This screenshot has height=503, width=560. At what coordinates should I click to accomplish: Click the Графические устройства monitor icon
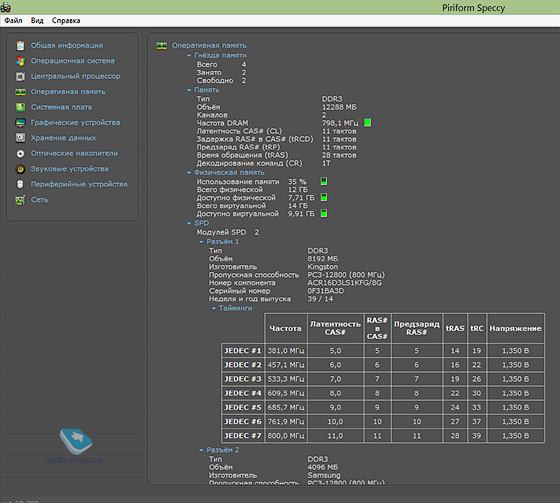click(20, 123)
